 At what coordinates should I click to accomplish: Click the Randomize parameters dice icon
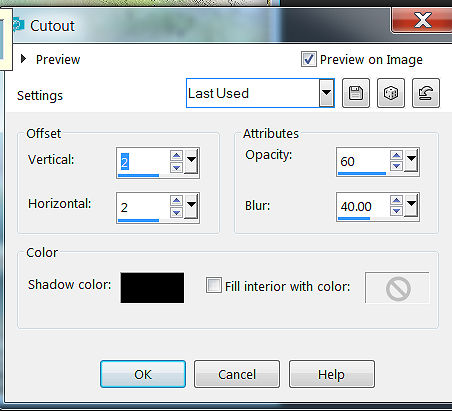point(391,93)
